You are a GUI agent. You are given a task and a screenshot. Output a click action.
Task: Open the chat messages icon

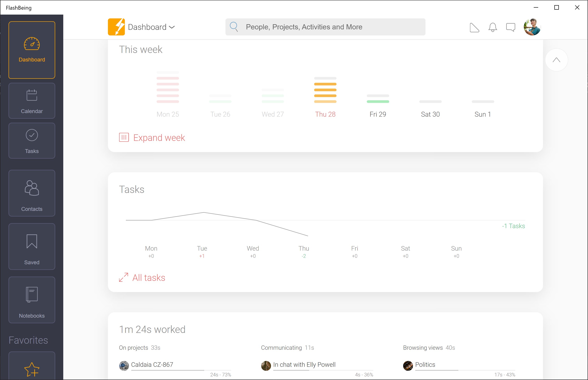tap(511, 27)
